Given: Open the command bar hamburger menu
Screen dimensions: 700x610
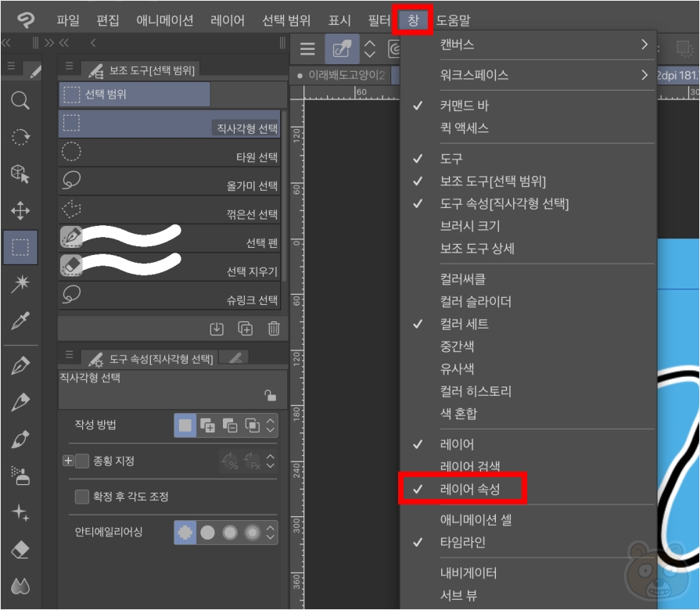Looking at the screenshot, I should (x=307, y=48).
